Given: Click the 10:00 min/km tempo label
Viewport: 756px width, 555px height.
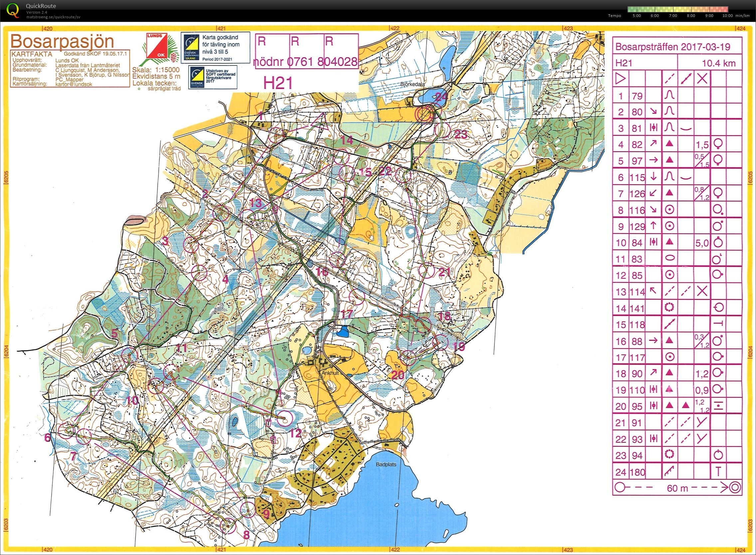Looking at the screenshot, I should point(736,16).
